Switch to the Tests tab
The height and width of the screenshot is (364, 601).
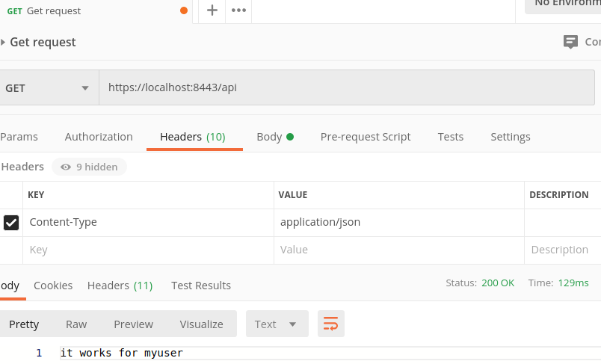(x=451, y=137)
